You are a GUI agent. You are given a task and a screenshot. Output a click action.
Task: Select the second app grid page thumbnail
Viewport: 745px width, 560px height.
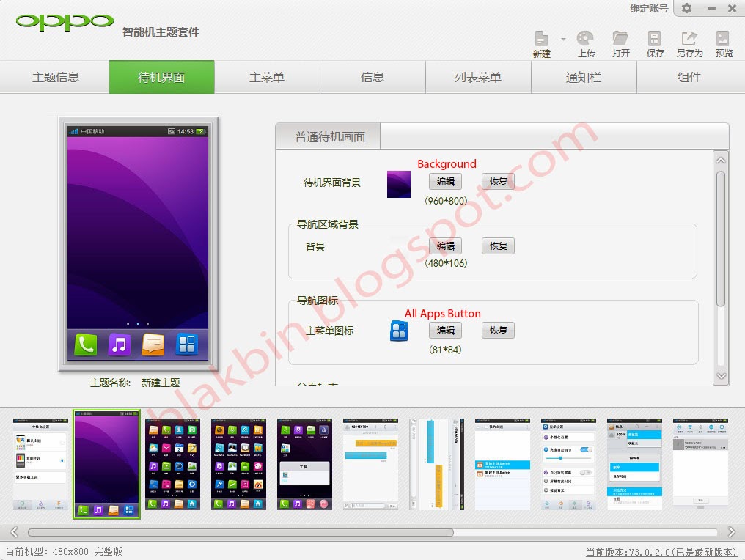click(238, 464)
